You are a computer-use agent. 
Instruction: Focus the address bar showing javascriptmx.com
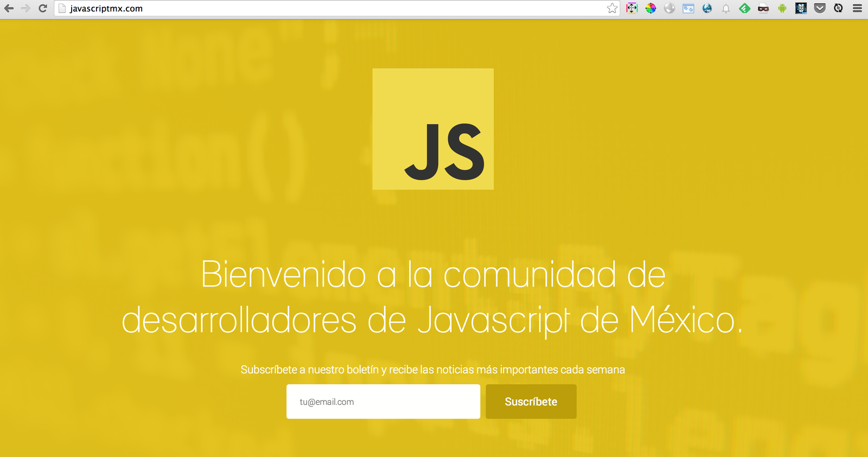tap(336, 8)
